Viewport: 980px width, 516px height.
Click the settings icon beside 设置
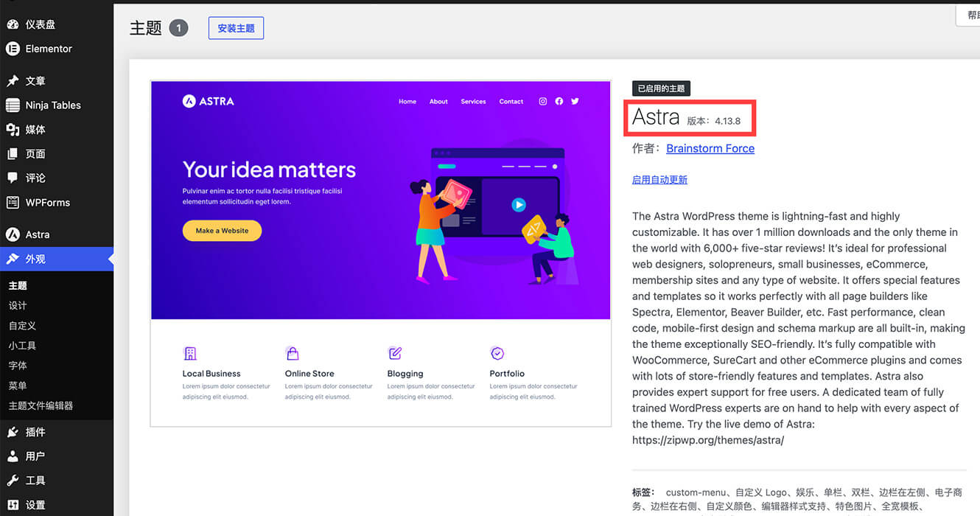click(x=13, y=505)
